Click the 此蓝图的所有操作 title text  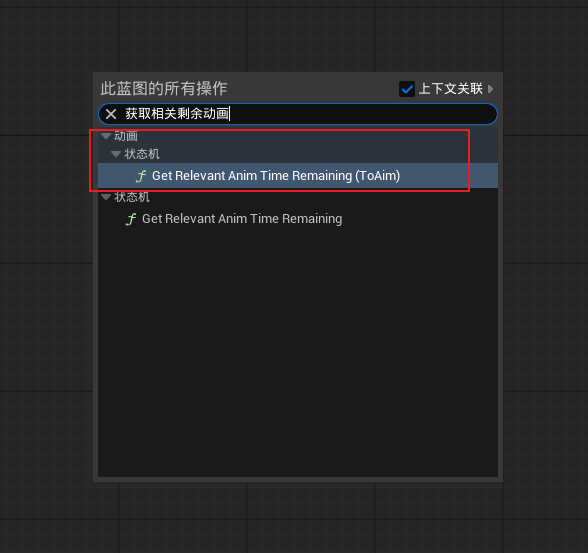point(164,89)
